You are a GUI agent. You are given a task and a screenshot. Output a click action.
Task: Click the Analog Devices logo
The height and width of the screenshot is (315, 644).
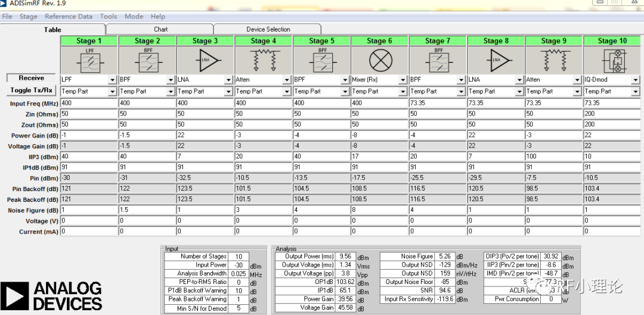51,296
